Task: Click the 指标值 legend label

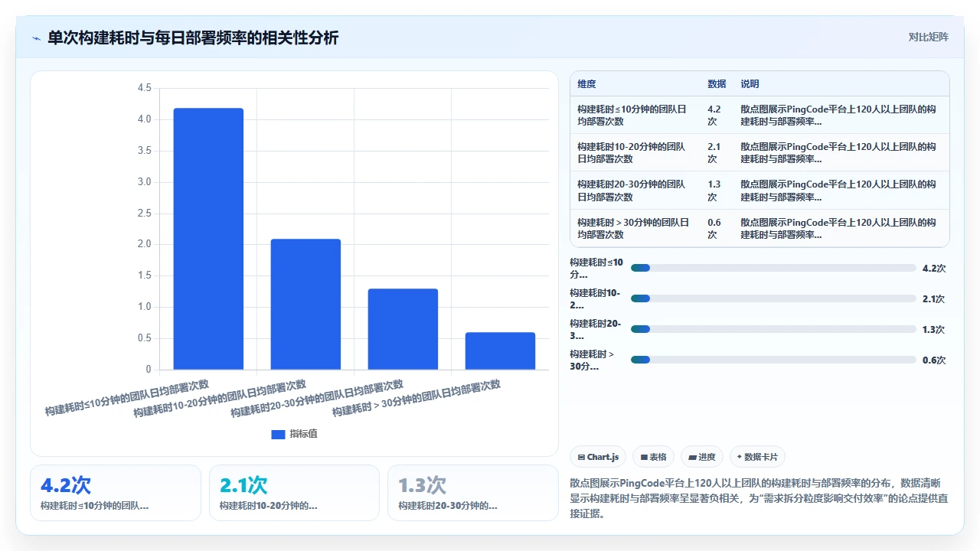Action: pyautogui.click(x=303, y=435)
